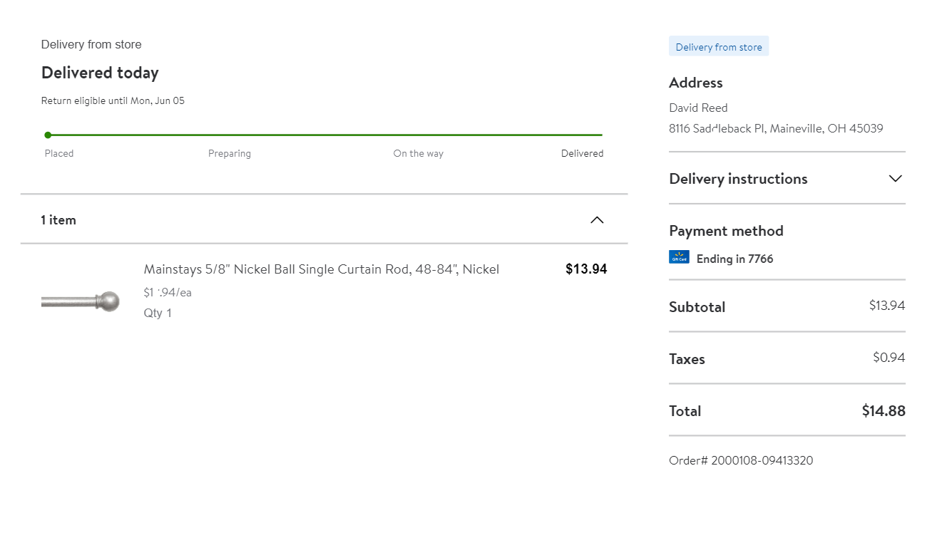Select the order number text
The image size is (947, 560).
point(740,460)
